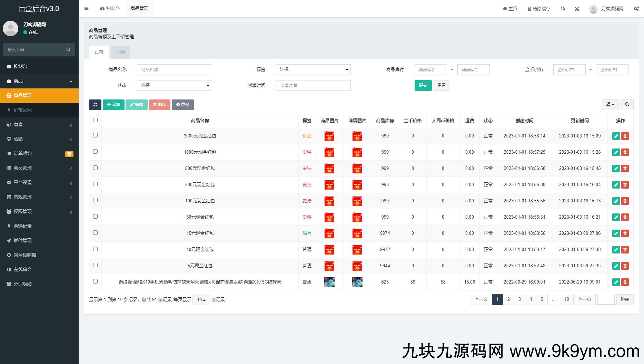
Task: Click the search icon in sidebar menu search
Action: [68, 50]
